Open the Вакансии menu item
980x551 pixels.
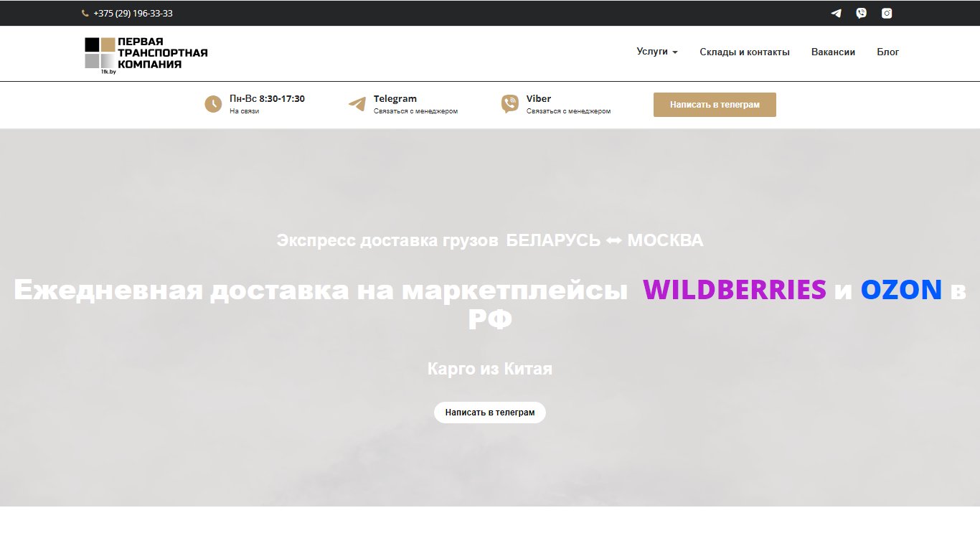833,52
